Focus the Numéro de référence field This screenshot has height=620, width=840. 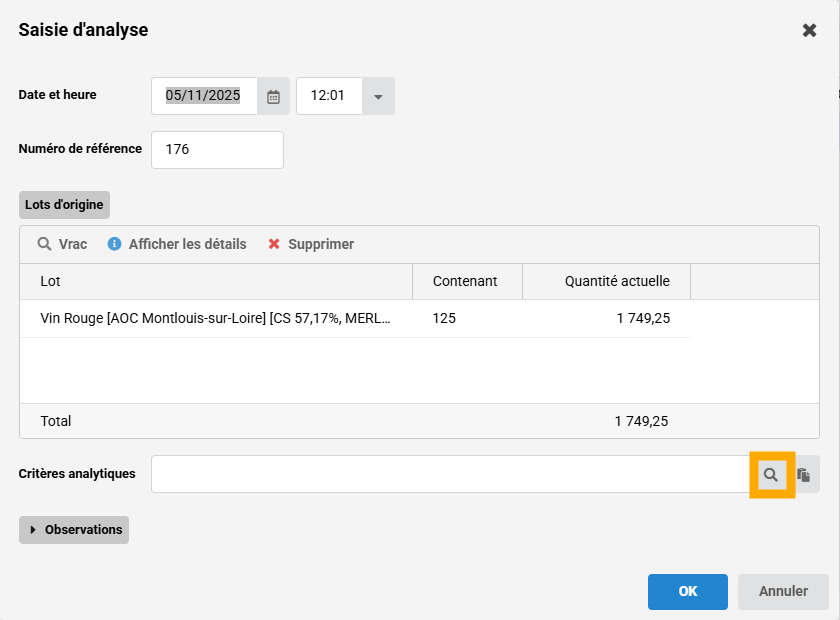pyautogui.click(x=217, y=150)
